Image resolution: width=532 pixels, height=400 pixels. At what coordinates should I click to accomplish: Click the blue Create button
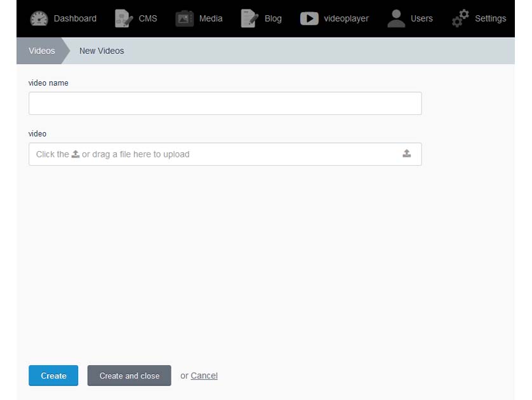click(53, 376)
